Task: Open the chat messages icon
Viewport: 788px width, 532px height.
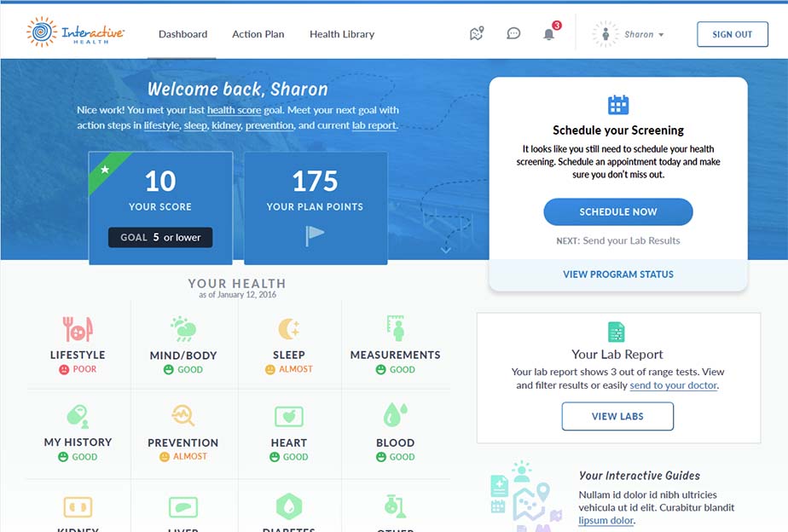Action: (513, 34)
